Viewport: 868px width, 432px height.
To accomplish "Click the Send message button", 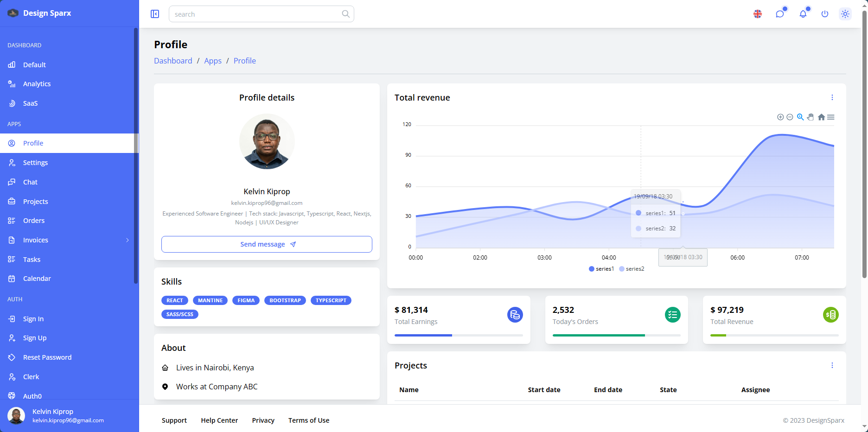I will 267,244.
